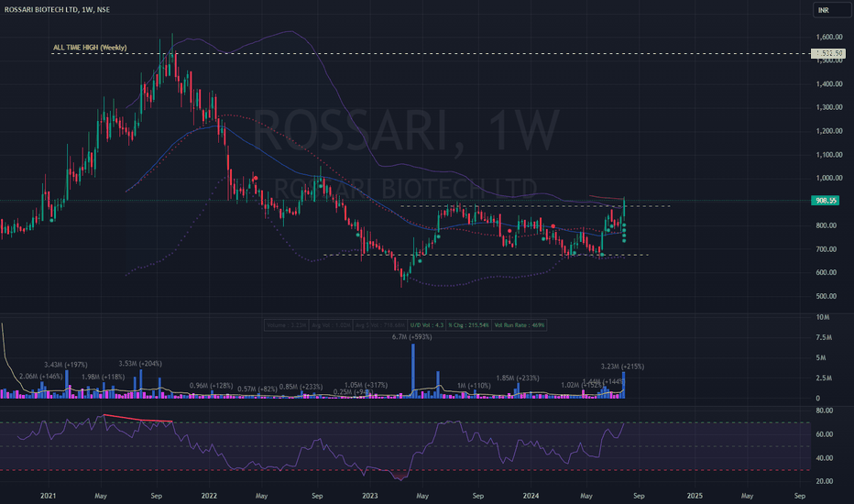Click the 2023 time axis label
The width and height of the screenshot is (854, 504).
370,496
